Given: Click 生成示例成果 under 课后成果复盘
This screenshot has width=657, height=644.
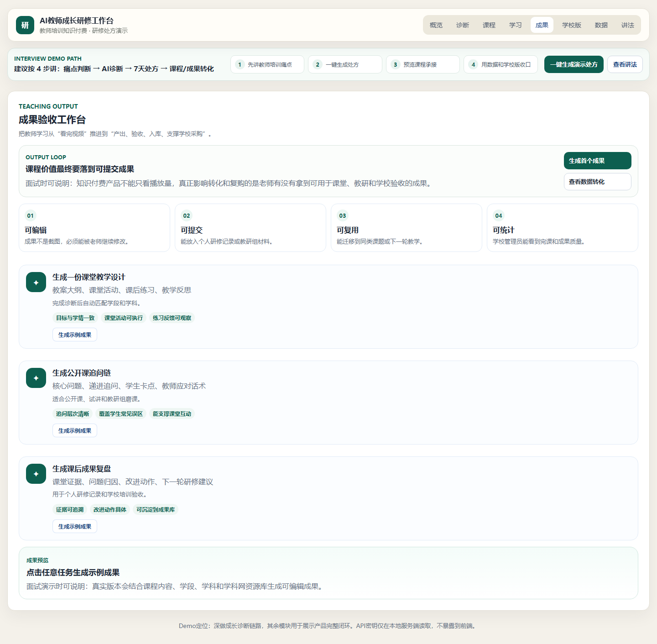Looking at the screenshot, I should (75, 526).
